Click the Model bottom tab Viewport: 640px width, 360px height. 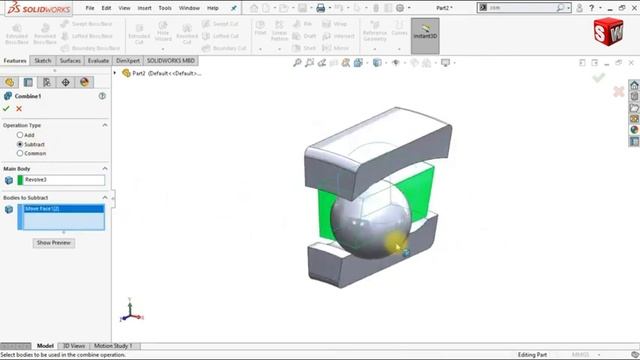pos(45,346)
